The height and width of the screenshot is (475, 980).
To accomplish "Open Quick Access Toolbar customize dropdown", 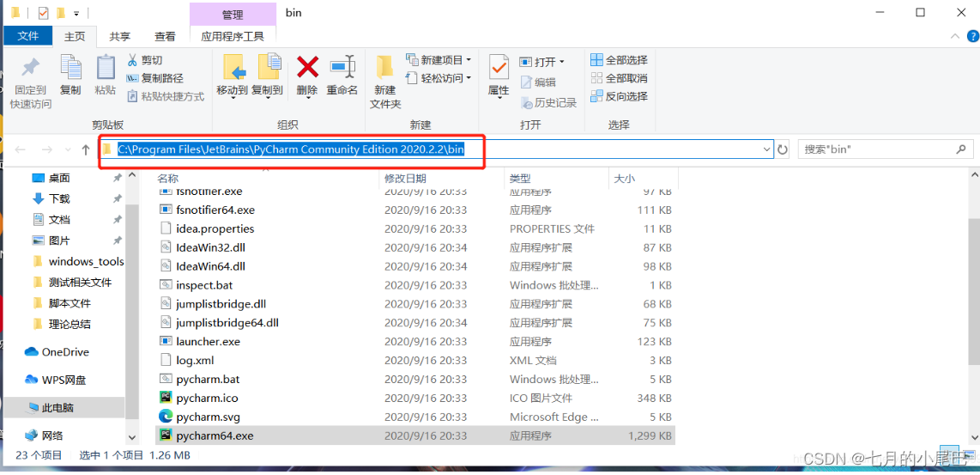I will coord(76,13).
